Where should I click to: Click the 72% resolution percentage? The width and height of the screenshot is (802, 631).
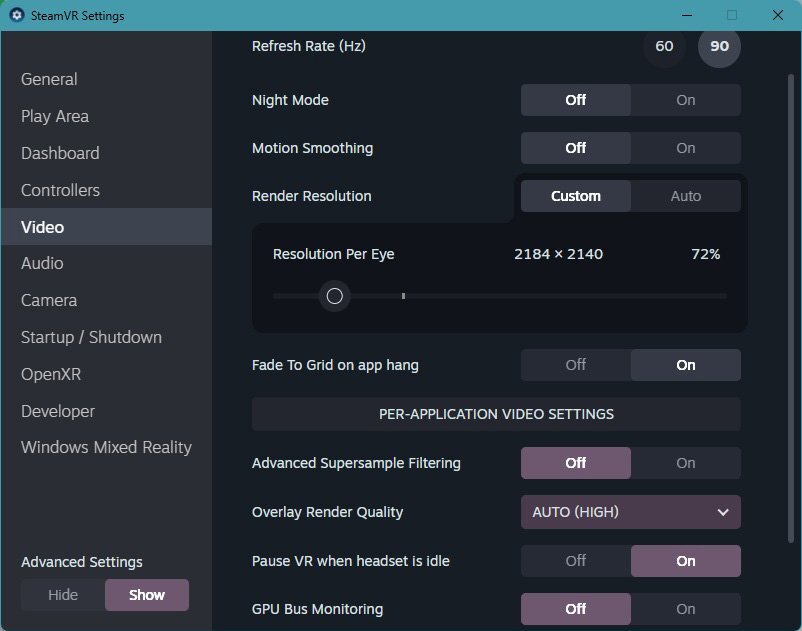(705, 254)
